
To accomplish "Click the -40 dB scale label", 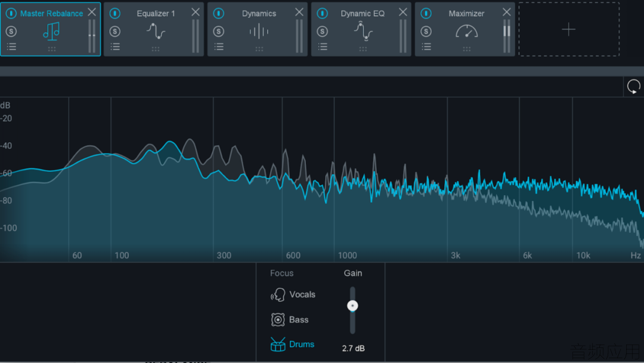I will click(x=6, y=146).
